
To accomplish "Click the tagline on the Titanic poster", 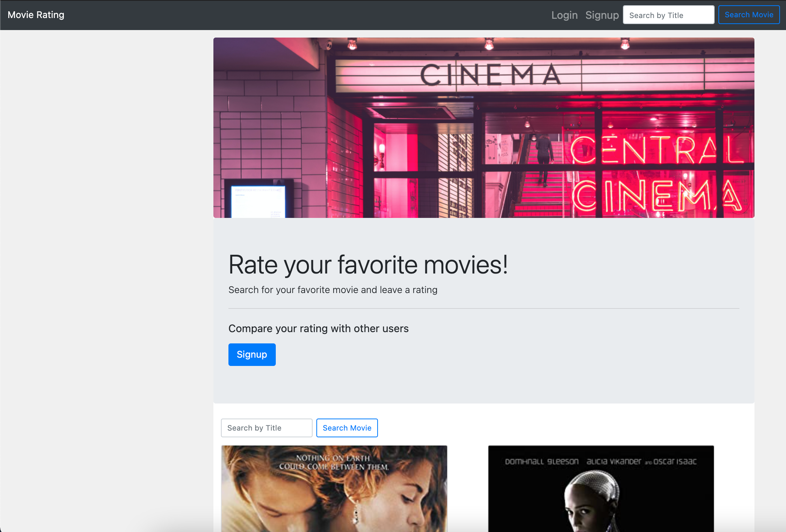I will tap(334, 463).
